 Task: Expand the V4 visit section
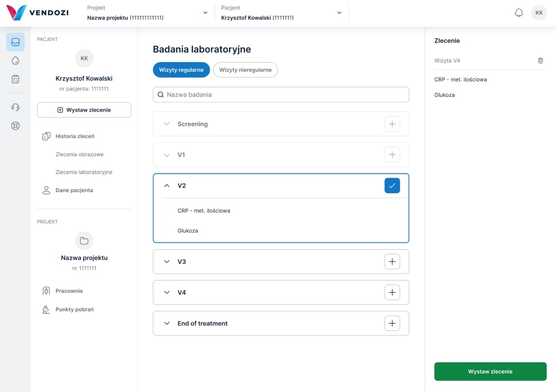[x=166, y=292]
